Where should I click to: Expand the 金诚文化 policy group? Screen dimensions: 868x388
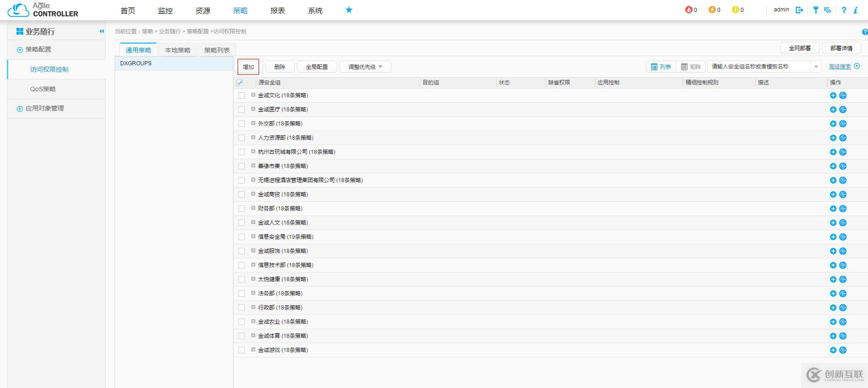[x=253, y=95]
